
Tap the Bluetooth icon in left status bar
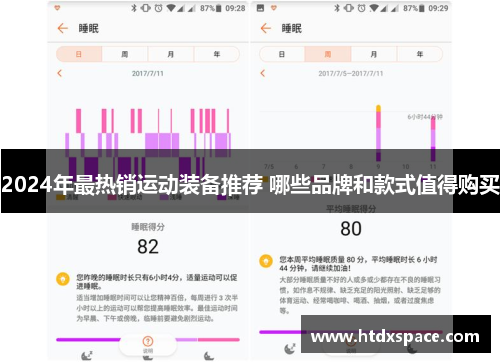[134, 8]
